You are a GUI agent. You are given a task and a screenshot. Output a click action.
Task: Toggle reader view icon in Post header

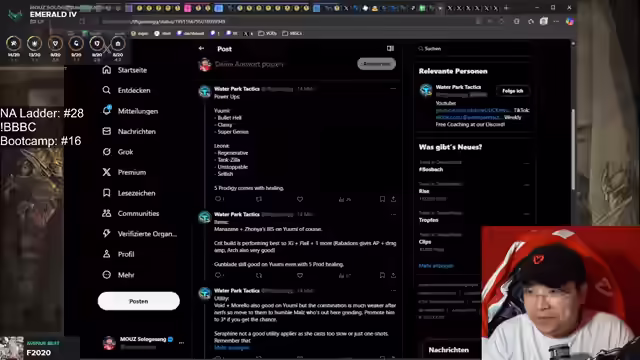[390, 49]
